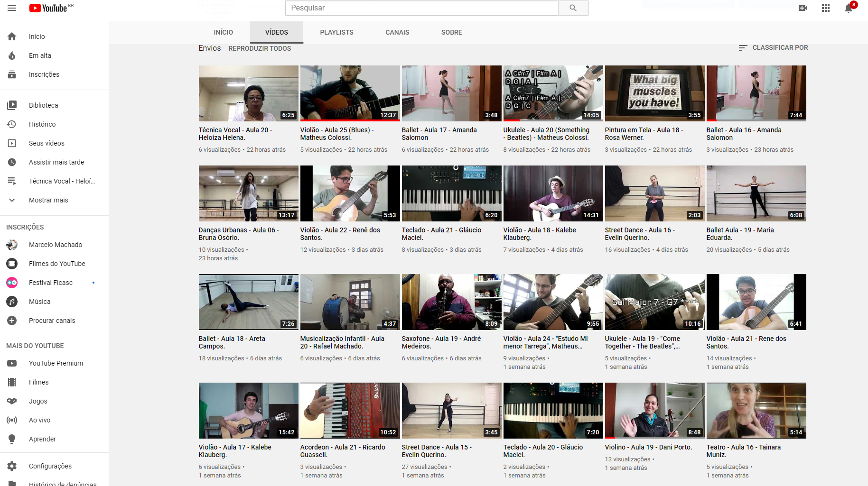Open the create video camera icon
The width and height of the screenshot is (868, 486).
pos(803,8)
